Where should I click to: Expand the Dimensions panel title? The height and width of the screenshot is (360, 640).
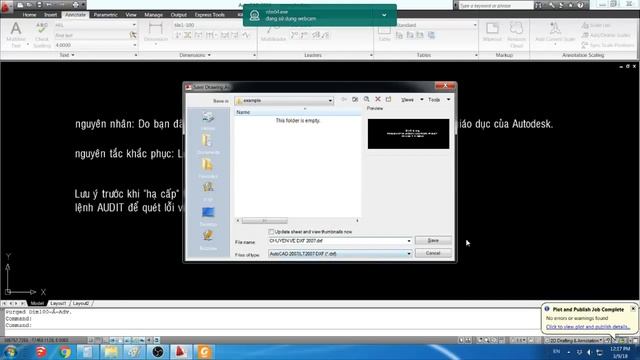point(195,55)
